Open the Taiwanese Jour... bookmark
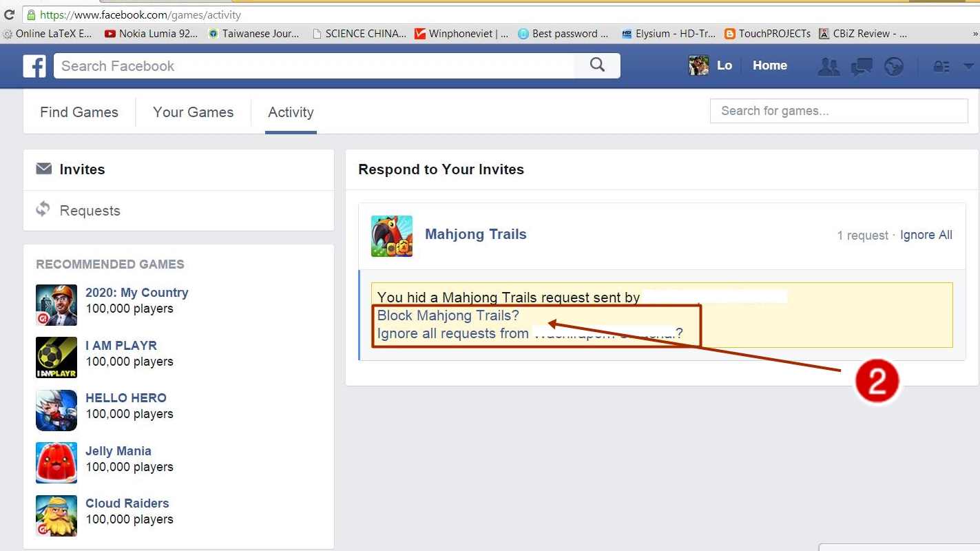Screen dimensions: 980x551 point(253,33)
